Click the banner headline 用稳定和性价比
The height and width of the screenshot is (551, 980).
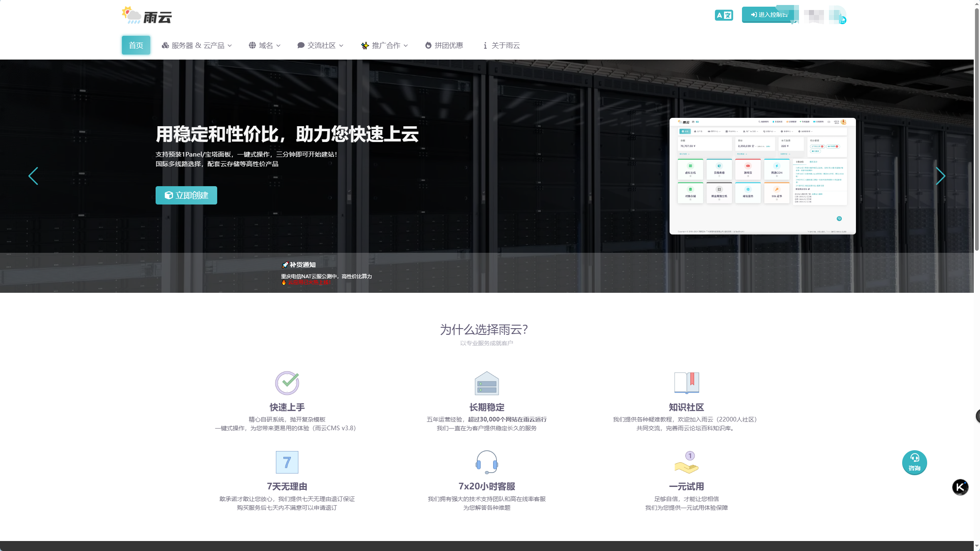(x=287, y=134)
